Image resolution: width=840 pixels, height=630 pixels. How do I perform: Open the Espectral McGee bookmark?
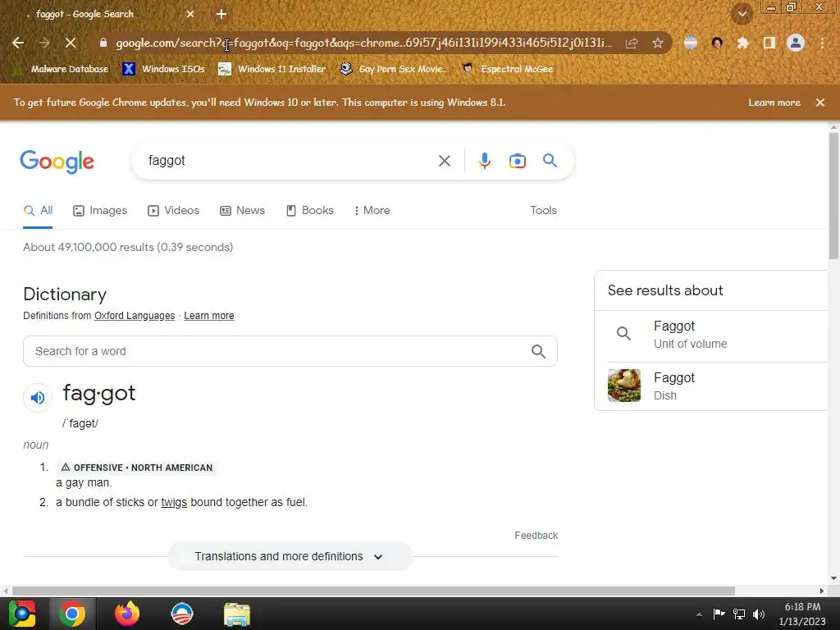pyautogui.click(x=507, y=69)
